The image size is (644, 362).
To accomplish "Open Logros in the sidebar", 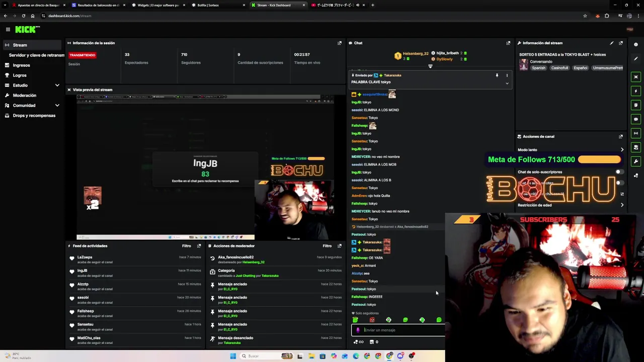I will tap(20, 75).
